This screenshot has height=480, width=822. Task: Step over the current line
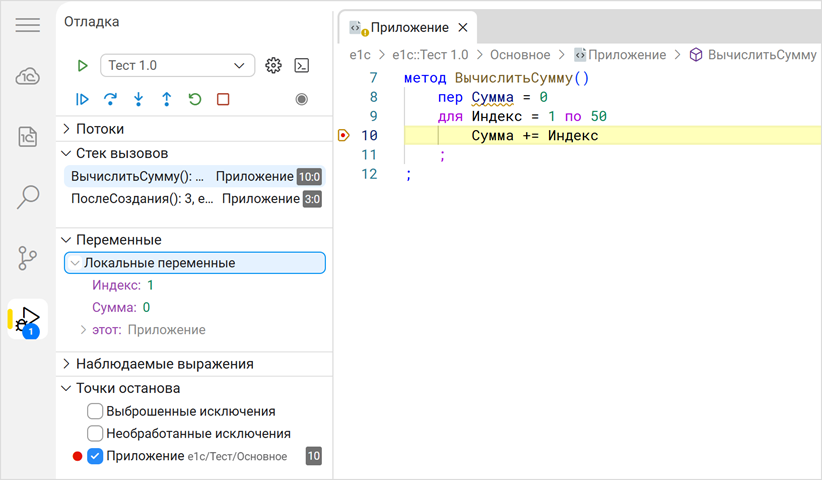[110, 99]
